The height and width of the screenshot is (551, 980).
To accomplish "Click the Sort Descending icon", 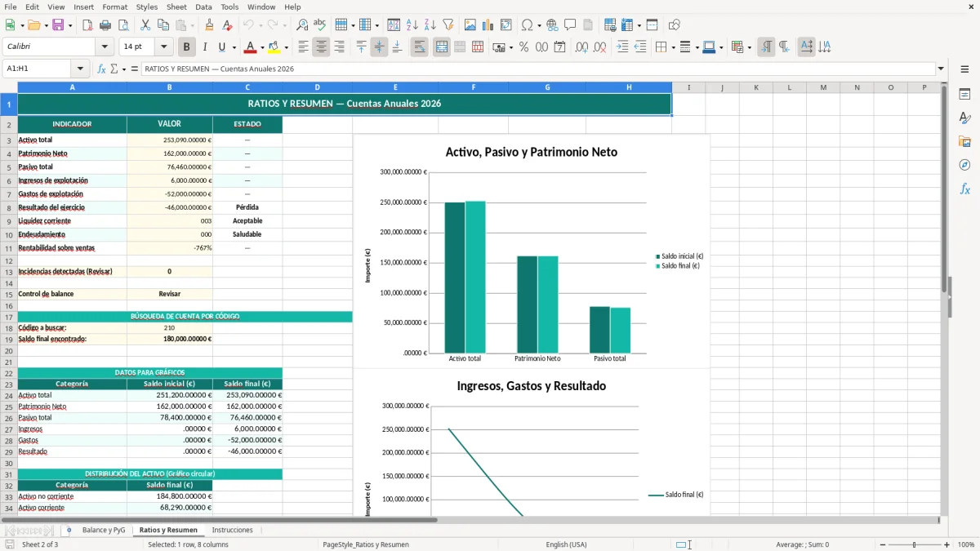I will click(x=430, y=25).
